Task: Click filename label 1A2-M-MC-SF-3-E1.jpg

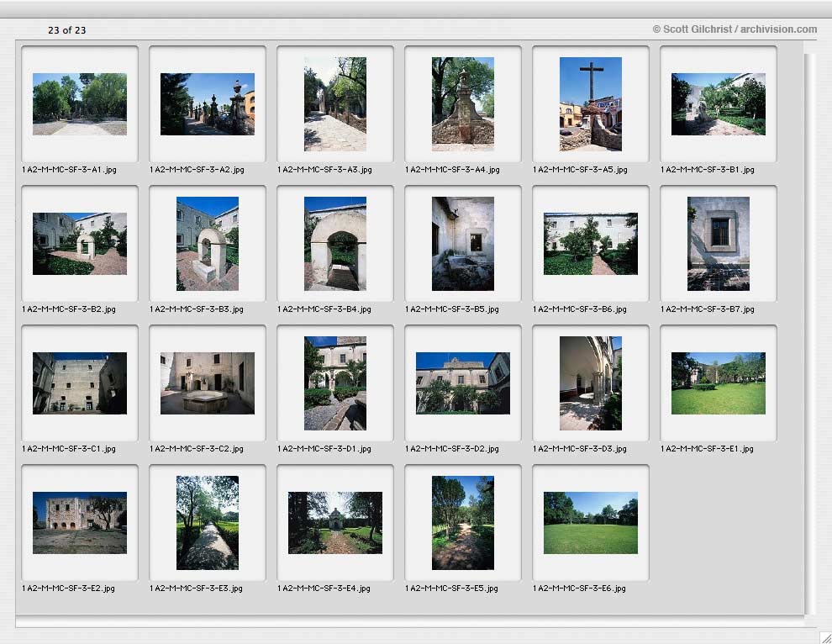Action: click(x=707, y=449)
